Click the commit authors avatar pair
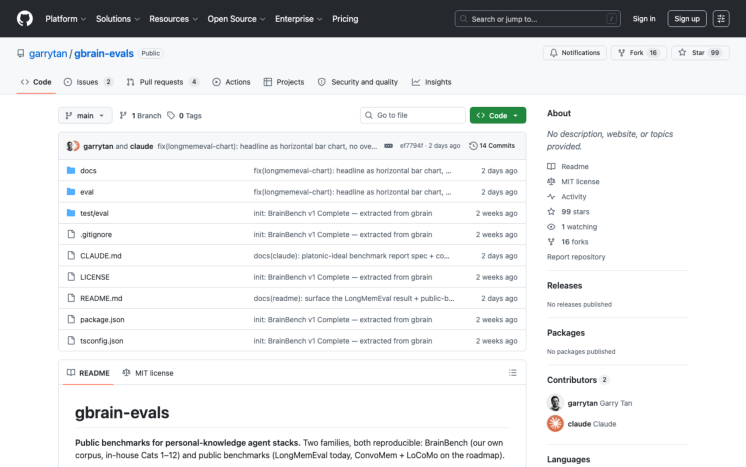The width and height of the screenshot is (746, 467). [72, 146]
